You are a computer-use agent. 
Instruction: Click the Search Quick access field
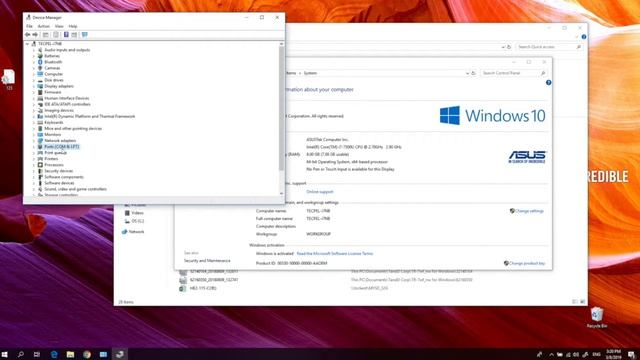(x=549, y=47)
